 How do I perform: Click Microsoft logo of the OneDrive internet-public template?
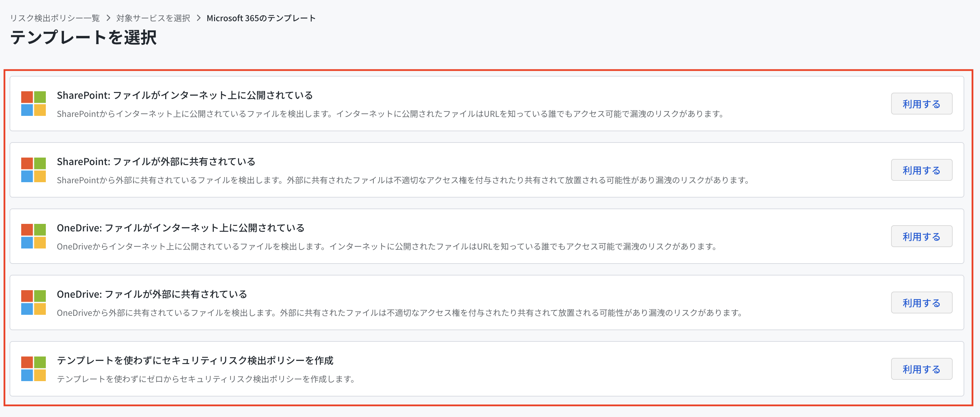[x=34, y=236]
